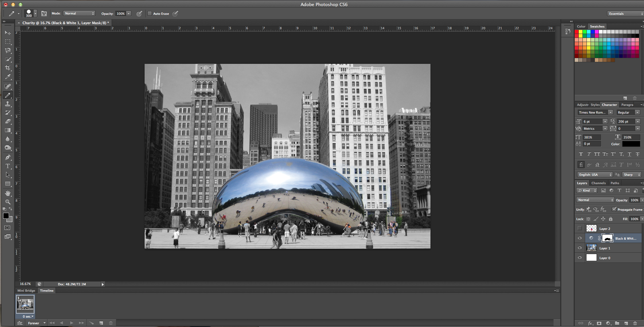Convert to video timeline button
This screenshot has width=644, height=327.
(x=20, y=323)
